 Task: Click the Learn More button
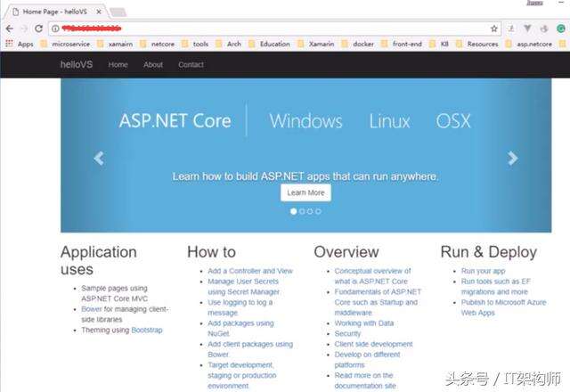point(305,192)
